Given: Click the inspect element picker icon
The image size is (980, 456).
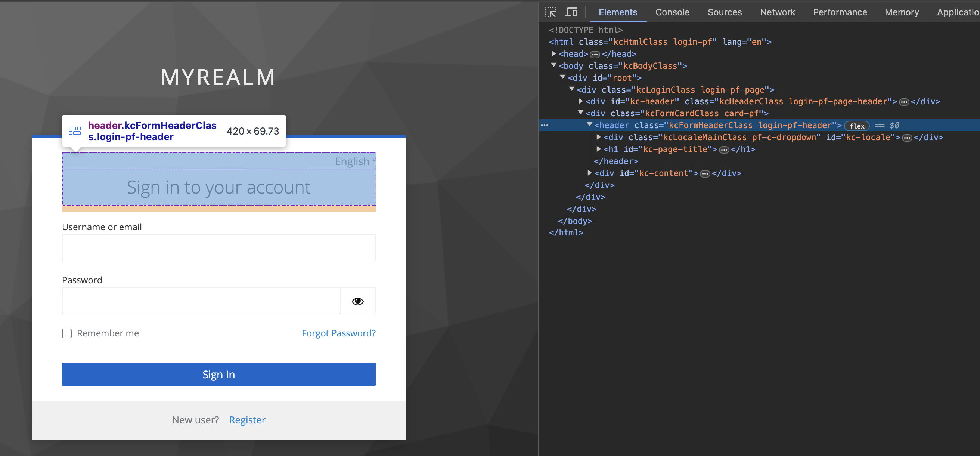Looking at the screenshot, I should coord(550,12).
